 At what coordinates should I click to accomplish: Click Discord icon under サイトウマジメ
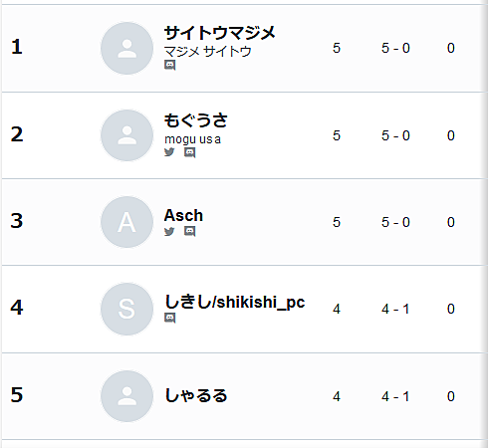[169, 65]
